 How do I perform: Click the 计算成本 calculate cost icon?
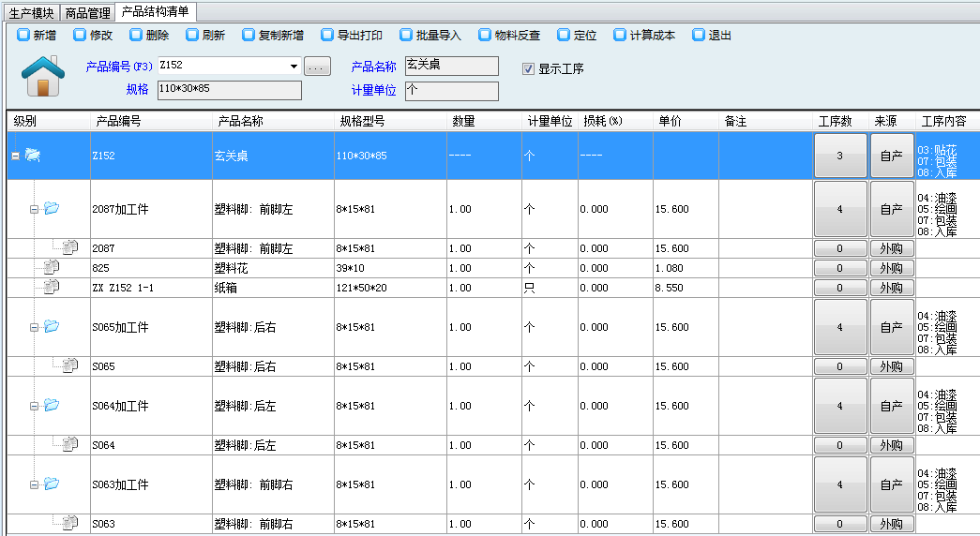click(x=620, y=36)
